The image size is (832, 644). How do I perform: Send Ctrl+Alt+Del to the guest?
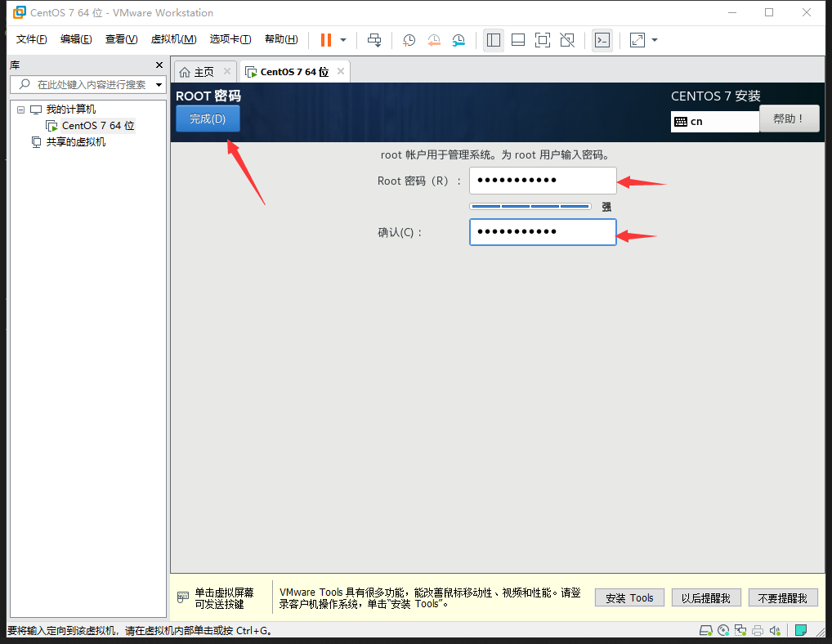pyautogui.click(x=375, y=39)
